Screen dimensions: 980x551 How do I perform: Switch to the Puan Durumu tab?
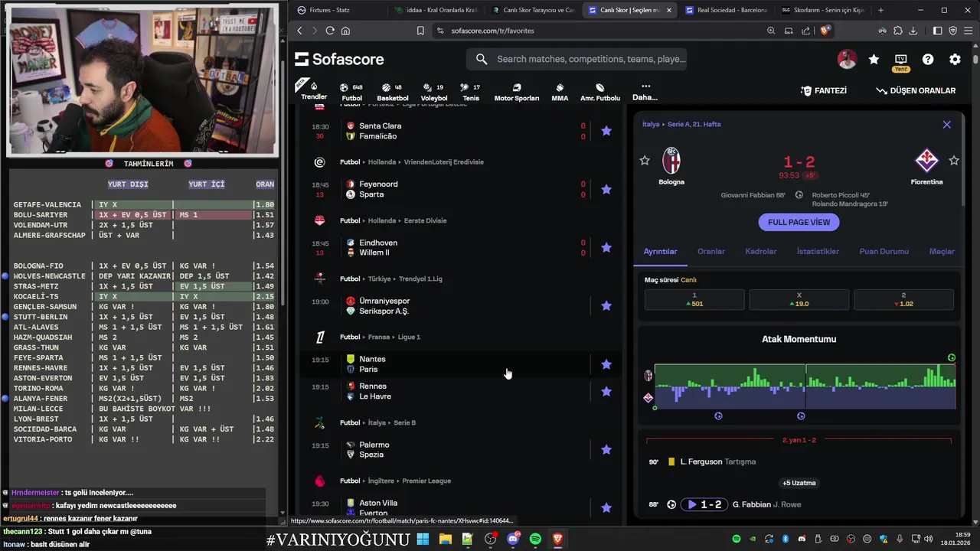coord(884,251)
